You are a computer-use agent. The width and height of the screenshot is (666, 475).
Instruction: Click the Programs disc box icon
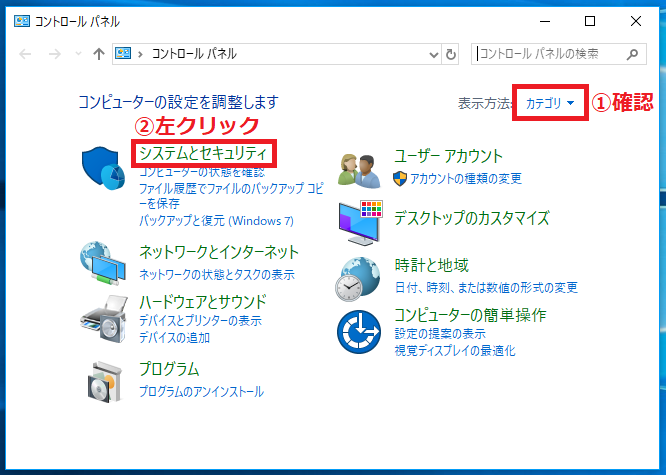tap(104, 382)
